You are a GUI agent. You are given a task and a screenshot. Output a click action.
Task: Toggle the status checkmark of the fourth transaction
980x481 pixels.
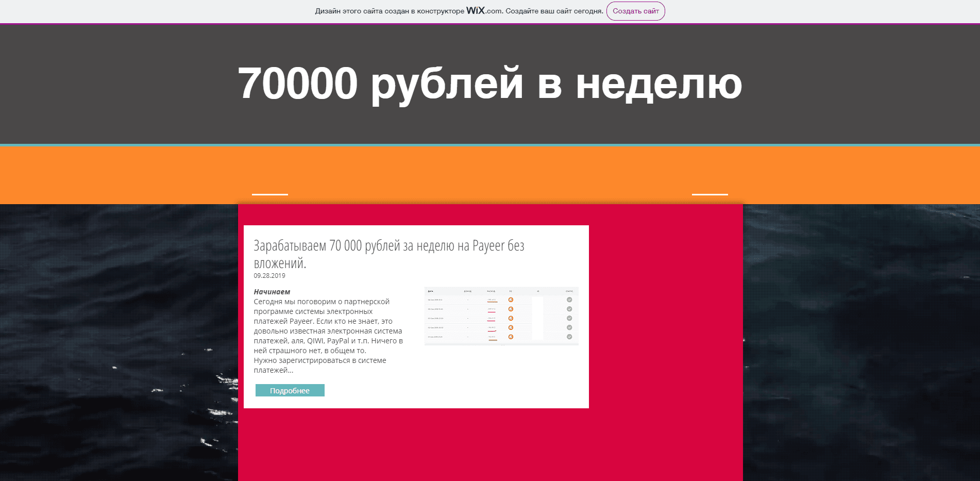pyautogui.click(x=569, y=327)
